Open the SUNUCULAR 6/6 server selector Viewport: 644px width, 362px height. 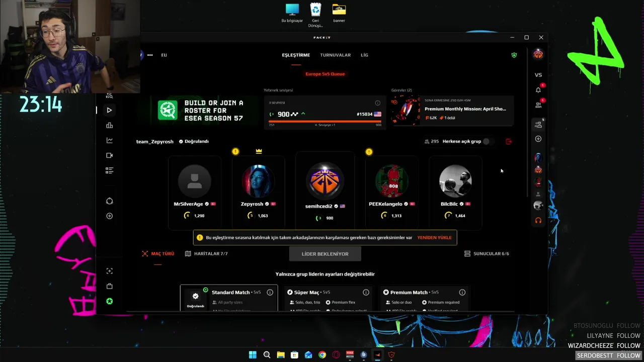tap(487, 253)
